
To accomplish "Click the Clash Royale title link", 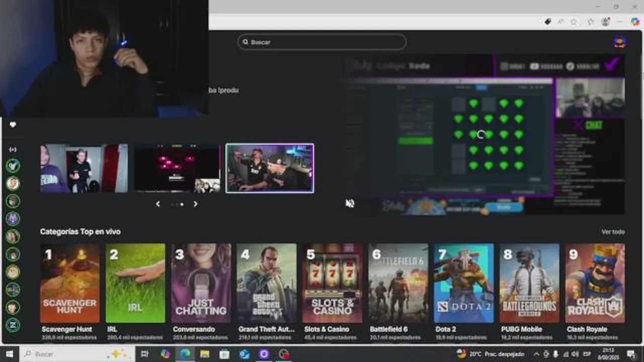I will tap(587, 329).
